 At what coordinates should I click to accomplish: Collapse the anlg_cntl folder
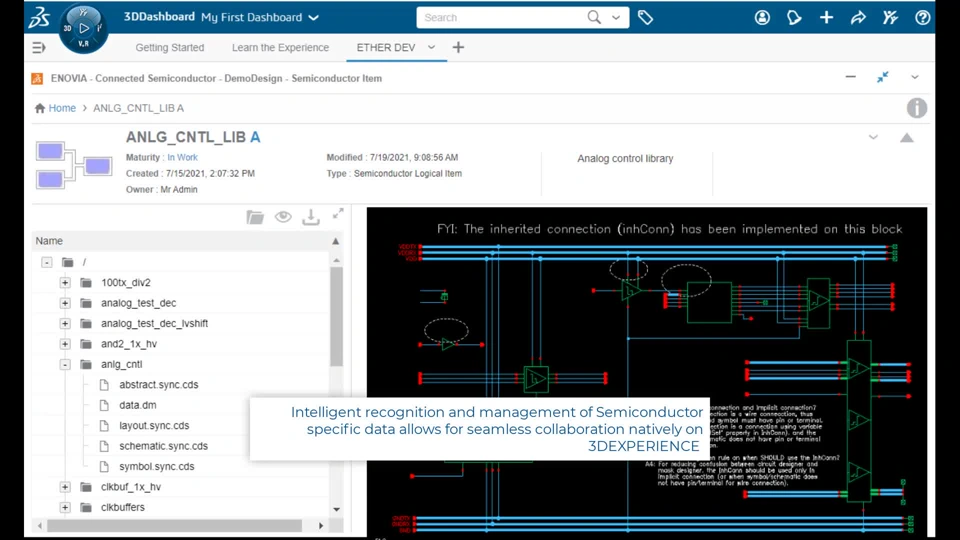(x=65, y=364)
